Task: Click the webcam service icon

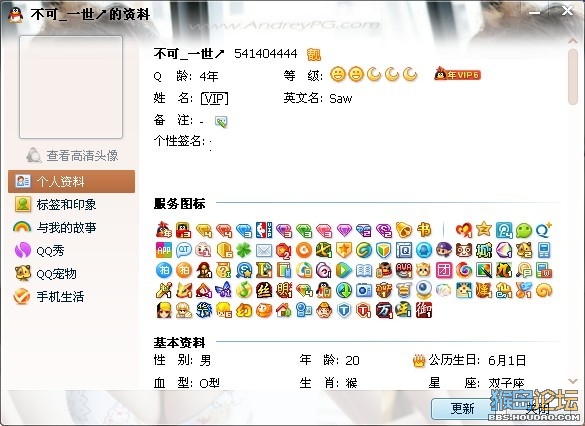Action: coord(424,289)
